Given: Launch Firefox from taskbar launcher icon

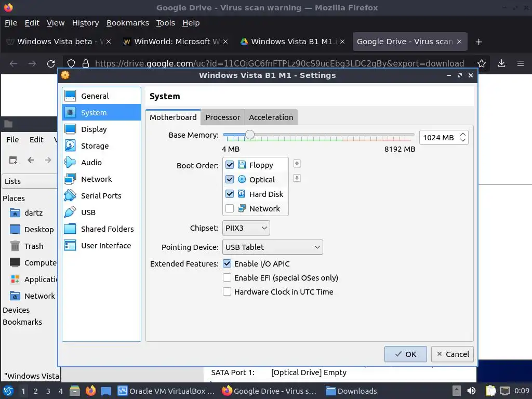Looking at the screenshot, I should coord(90,391).
